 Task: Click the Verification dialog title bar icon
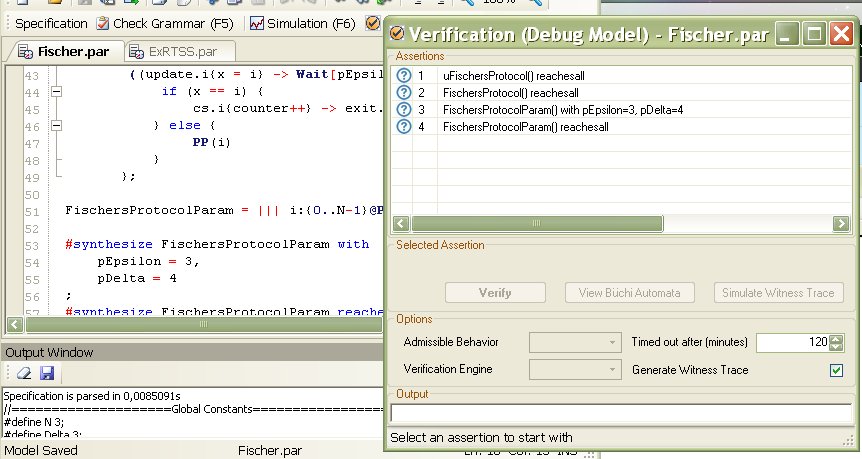click(396, 34)
